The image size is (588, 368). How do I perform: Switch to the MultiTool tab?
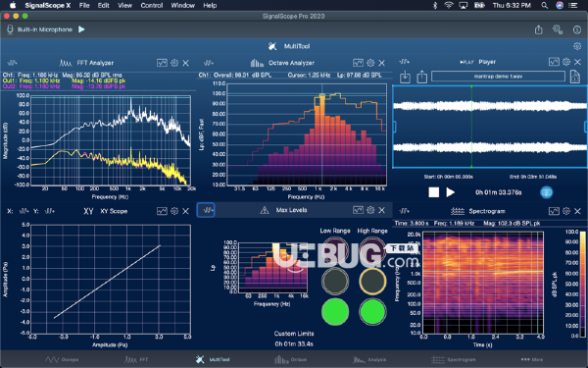click(213, 360)
